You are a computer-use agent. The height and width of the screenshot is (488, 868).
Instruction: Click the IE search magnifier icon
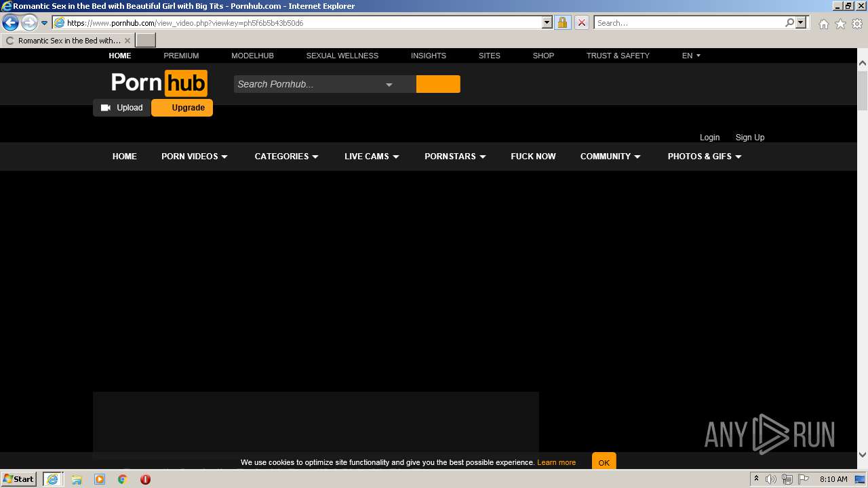(x=789, y=23)
